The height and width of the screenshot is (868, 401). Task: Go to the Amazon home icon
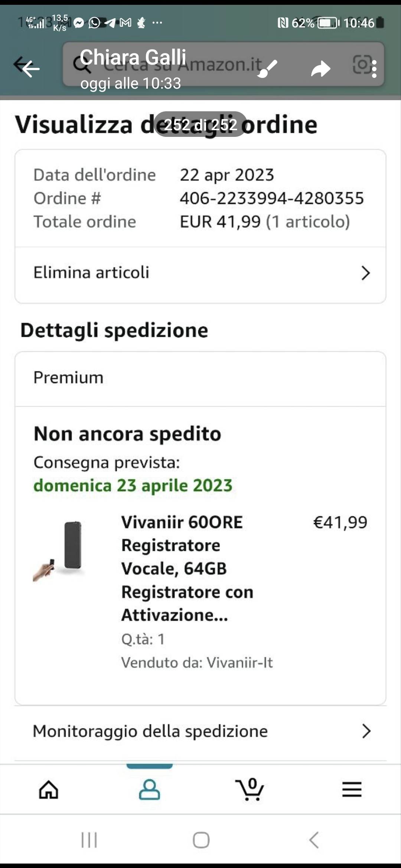coord(49,789)
